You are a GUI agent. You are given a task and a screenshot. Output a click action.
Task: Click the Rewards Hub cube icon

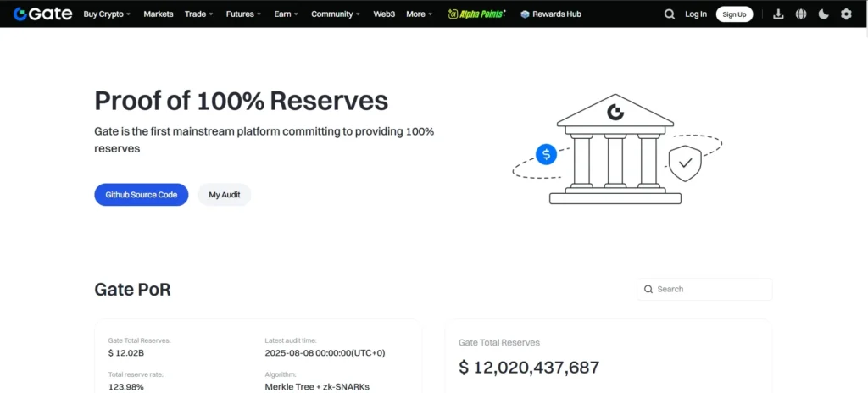tap(525, 14)
